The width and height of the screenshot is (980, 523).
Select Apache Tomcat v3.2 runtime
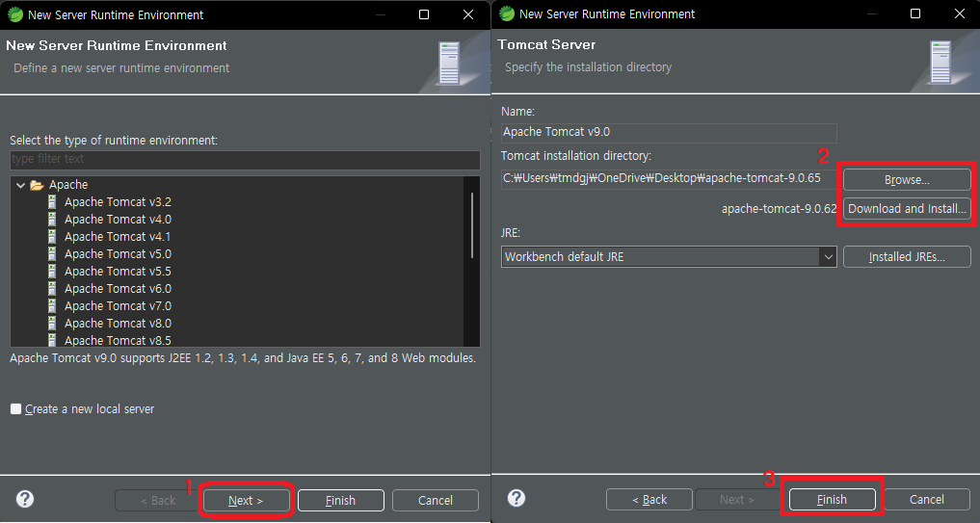(x=118, y=202)
